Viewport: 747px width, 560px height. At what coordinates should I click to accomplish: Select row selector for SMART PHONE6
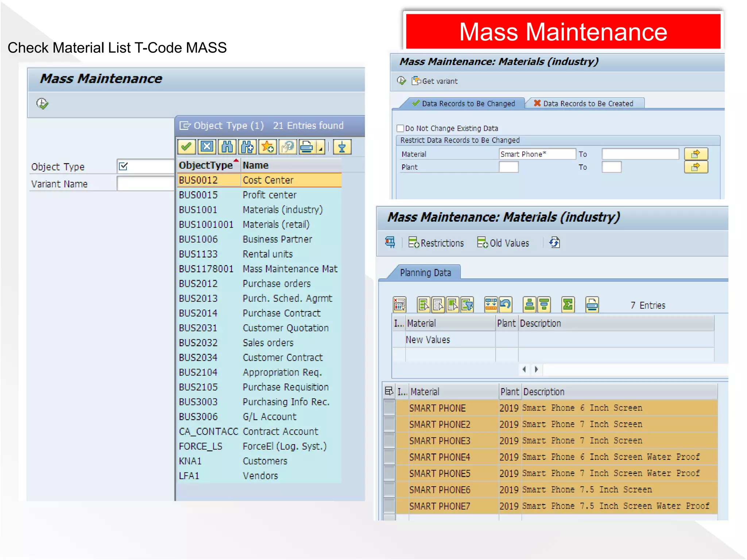pos(390,490)
